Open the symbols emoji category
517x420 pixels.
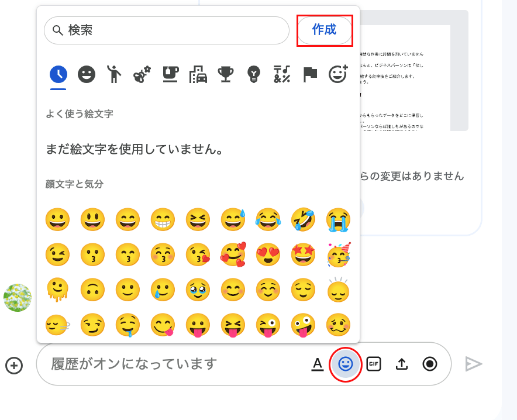click(282, 74)
